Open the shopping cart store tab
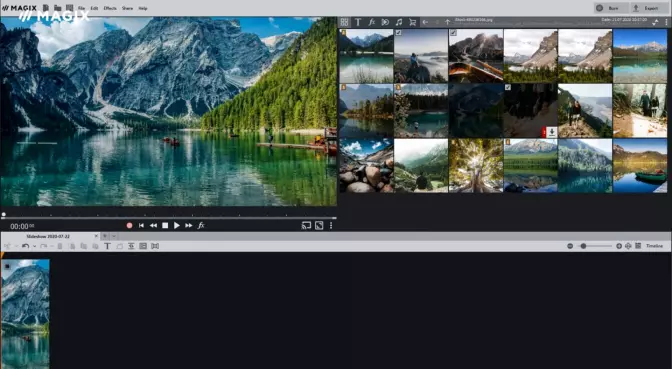The height and width of the screenshot is (369, 672). point(412,22)
